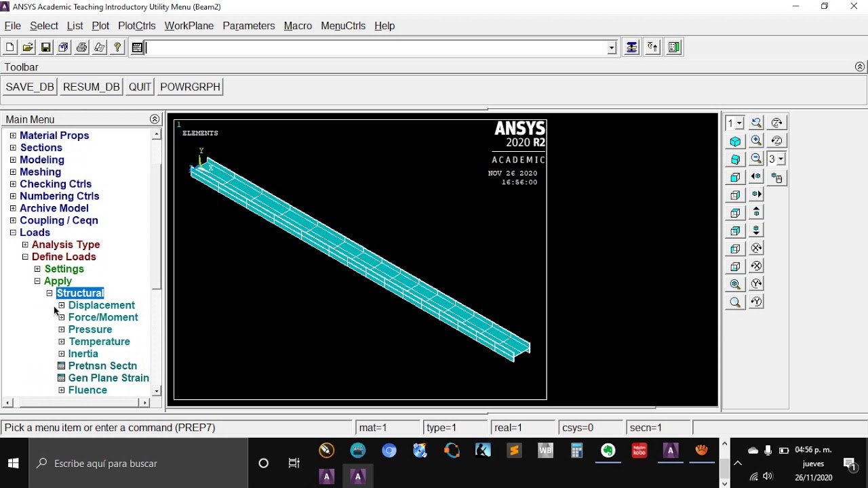Viewport: 868px width, 488px height.
Task: Select the oblique view cube icon
Action: coord(735,159)
